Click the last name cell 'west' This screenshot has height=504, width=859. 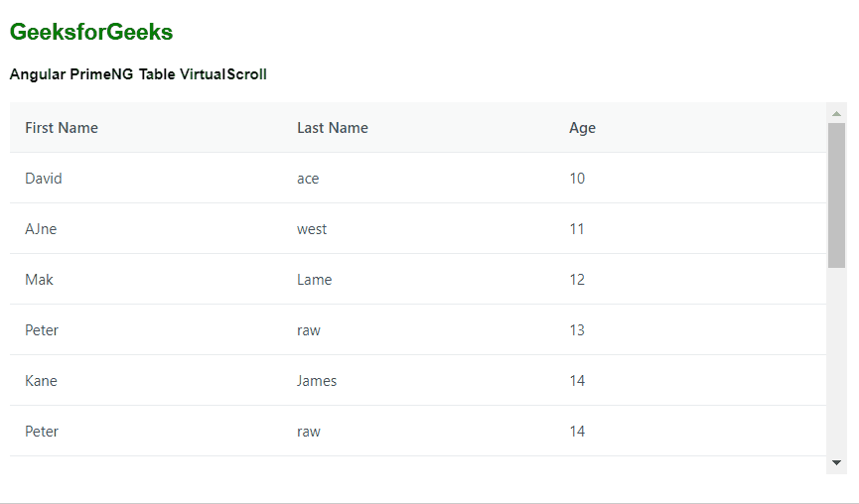pos(312,229)
